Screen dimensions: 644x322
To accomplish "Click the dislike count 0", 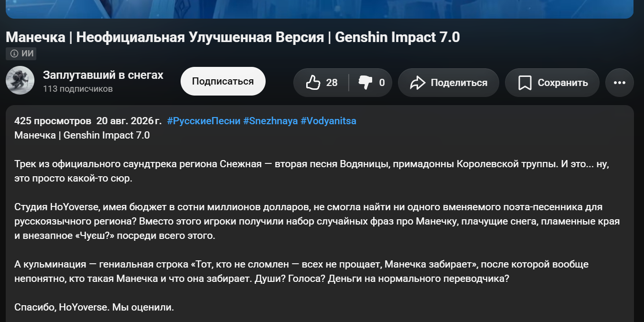I will coord(382,83).
